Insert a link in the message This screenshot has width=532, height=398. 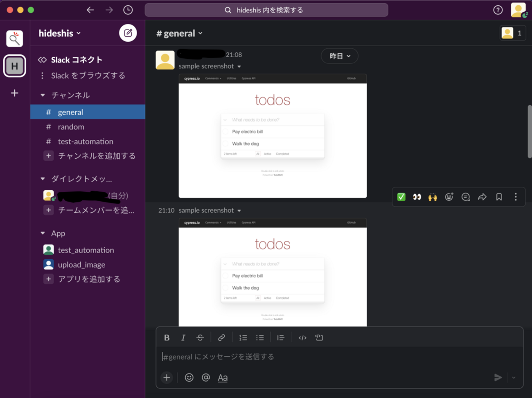(x=221, y=337)
